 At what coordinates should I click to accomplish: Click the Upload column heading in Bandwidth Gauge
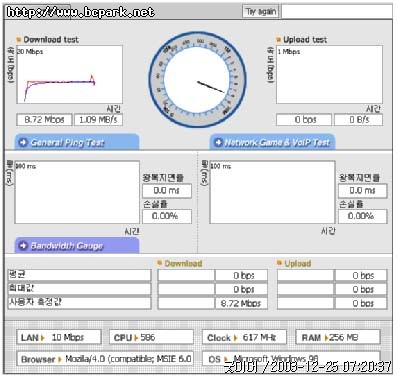coord(297,263)
